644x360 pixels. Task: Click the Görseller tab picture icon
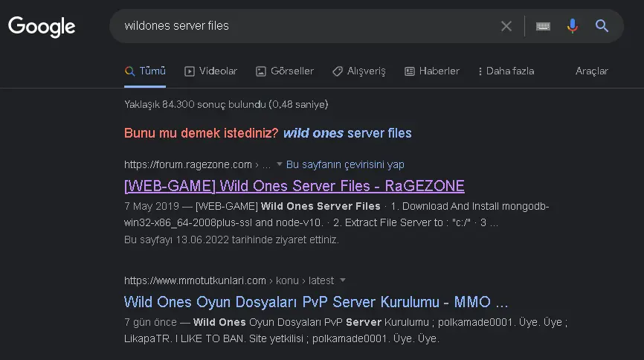pyautogui.click(x=261, y=71)
